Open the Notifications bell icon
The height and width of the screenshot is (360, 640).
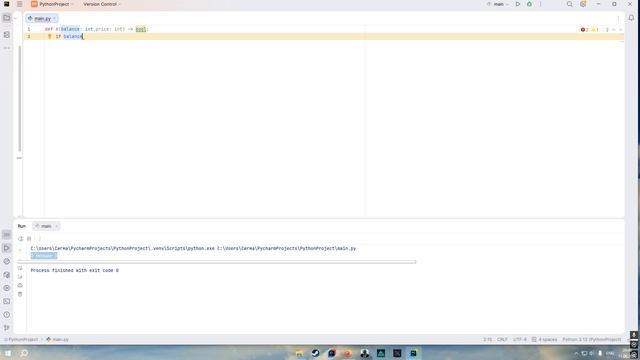pyautogui.click(x=631, y=18)
